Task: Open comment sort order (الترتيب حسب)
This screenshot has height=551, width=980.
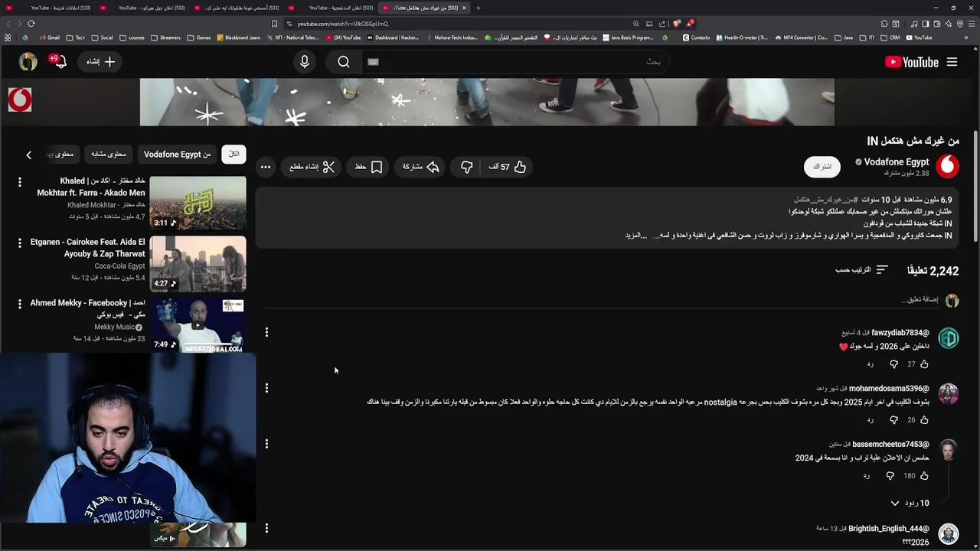Action: pos(861,270)
